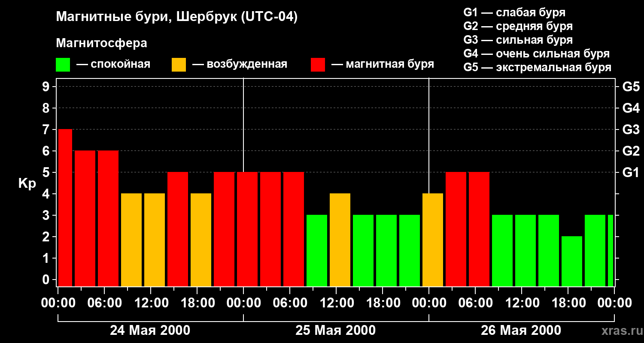Click the '24 Мая 2000' date label

click(x=150, y=331)
